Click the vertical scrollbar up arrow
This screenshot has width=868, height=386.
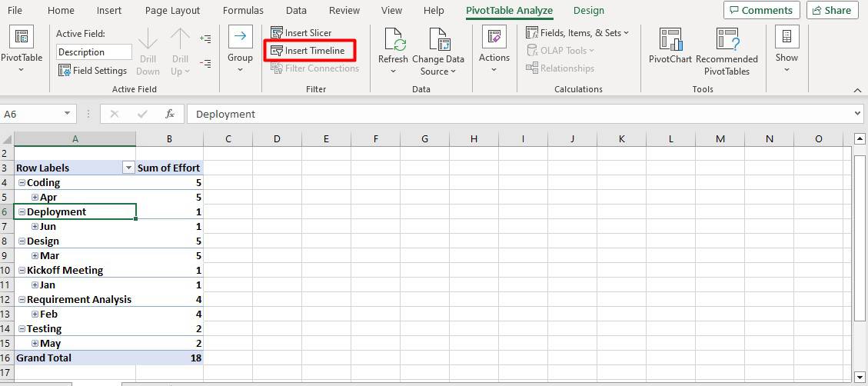[860, 138]
